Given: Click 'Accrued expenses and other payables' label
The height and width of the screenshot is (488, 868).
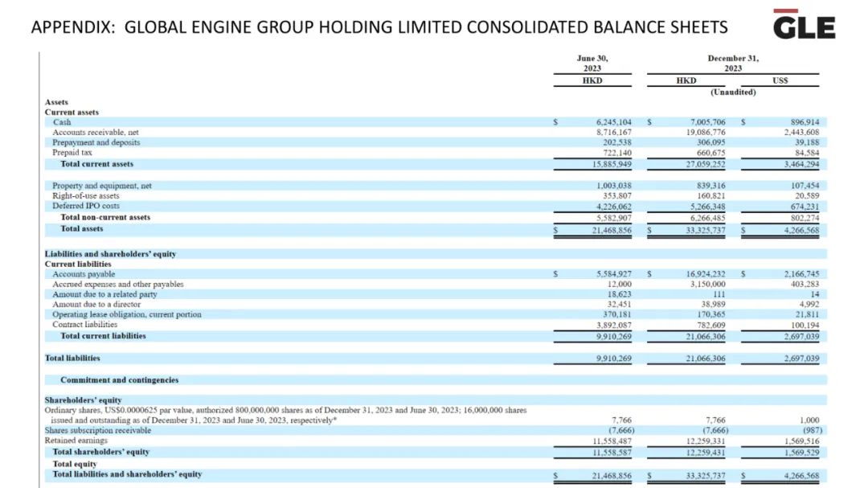Looking at the screenshot, I should tap(118, 284).
